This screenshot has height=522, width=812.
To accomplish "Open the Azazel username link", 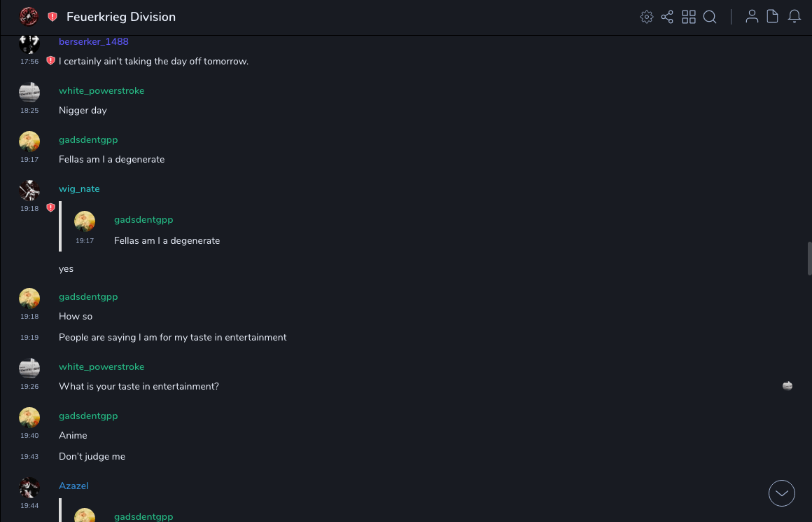I will pyautogui.click(x=73, y=486).
